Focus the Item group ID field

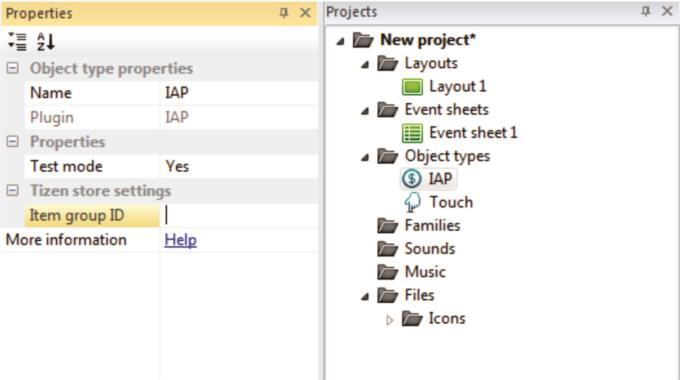pos(239,215)
